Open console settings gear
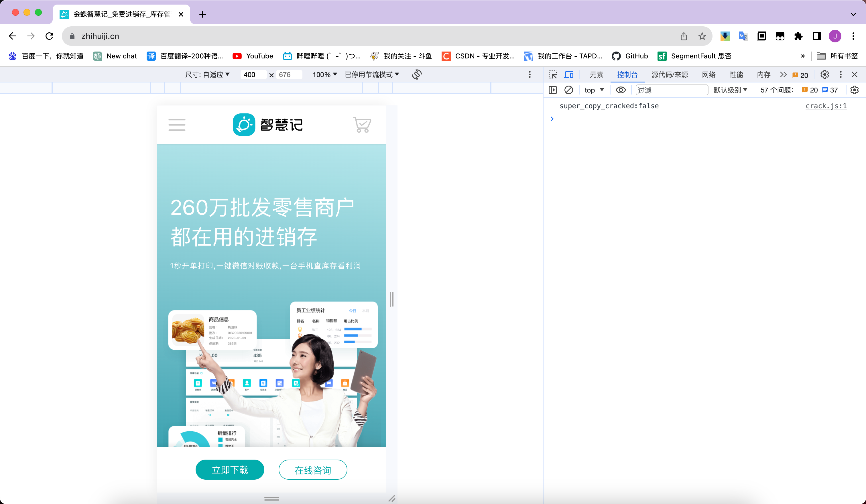Screen dimensions: 866x504 [855, 90]
